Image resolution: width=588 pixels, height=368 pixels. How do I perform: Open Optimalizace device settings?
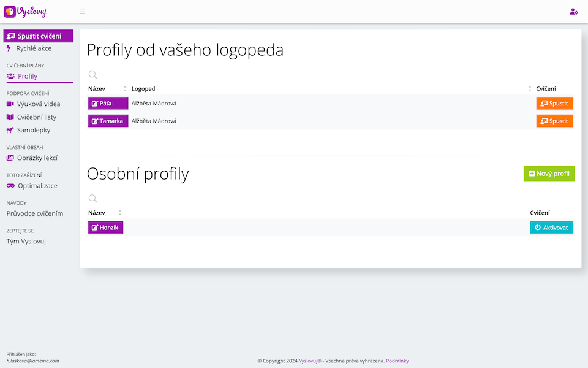37,186
